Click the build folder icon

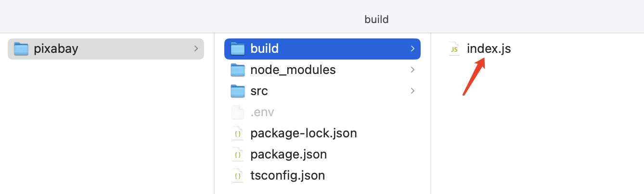[x=238, y=48]
